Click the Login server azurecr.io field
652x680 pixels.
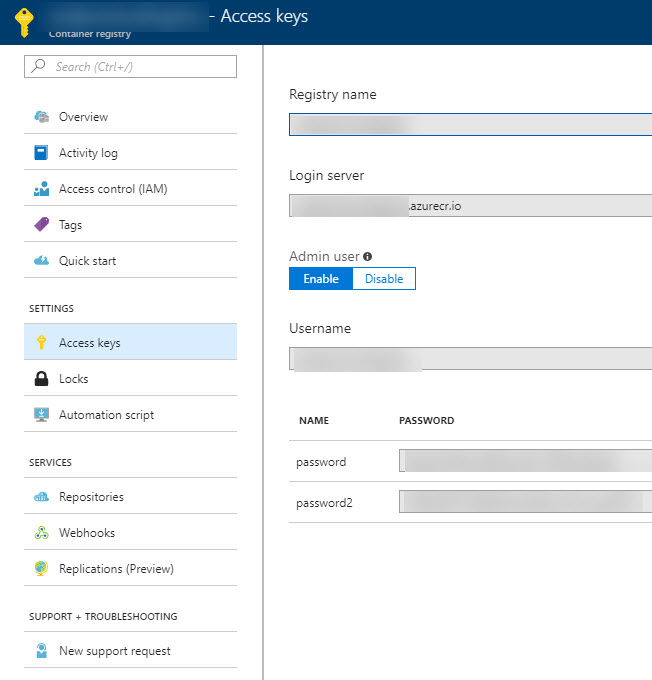pos(470,206)
